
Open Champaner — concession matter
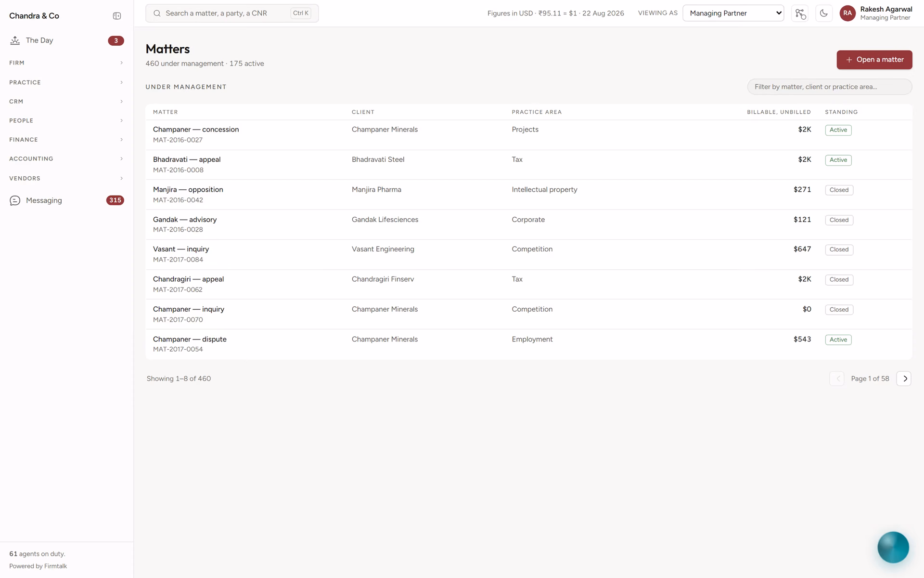[x=196, y=130]
